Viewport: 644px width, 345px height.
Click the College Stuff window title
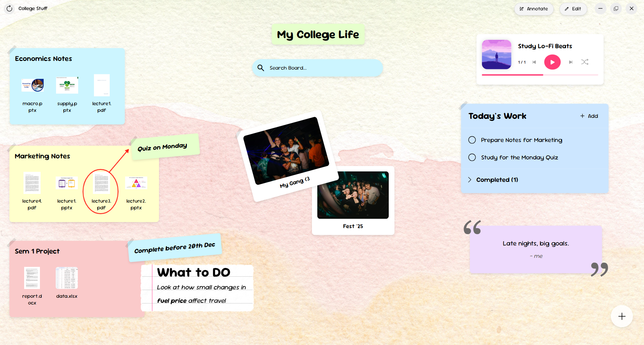33,8
